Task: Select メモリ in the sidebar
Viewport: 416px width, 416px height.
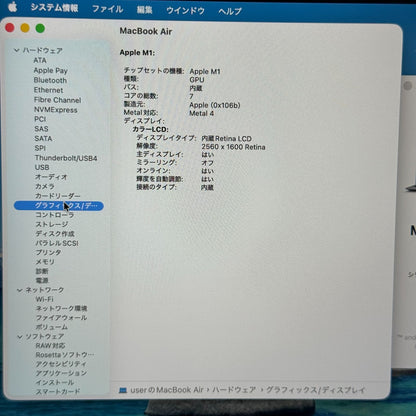Action: click(45, 262)
